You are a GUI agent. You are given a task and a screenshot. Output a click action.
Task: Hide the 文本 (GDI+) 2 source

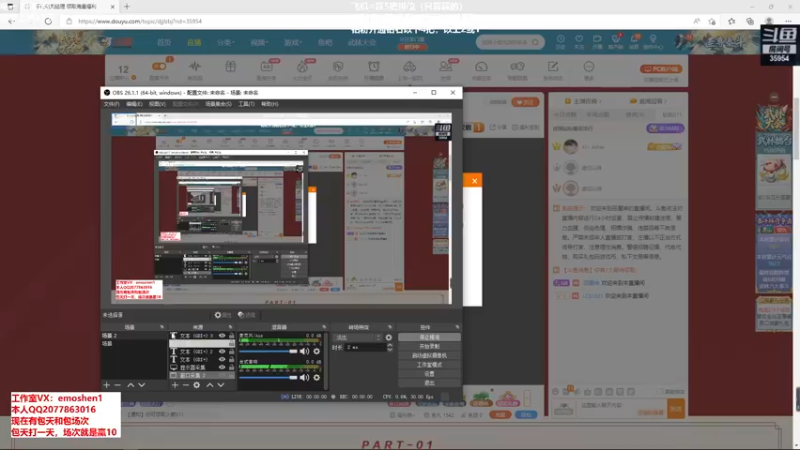pos(222,352)
